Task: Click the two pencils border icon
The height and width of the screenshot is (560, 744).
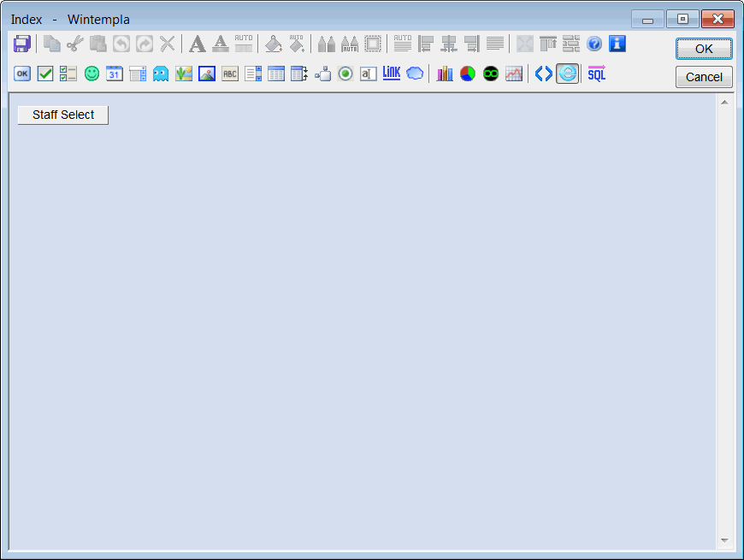Action: tap(327, 44)
